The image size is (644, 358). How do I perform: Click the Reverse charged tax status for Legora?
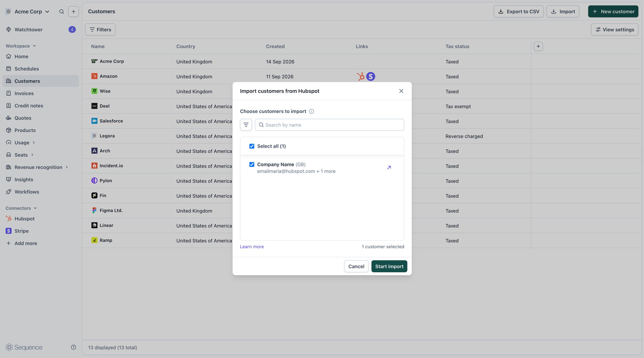[x=464, y=136]
